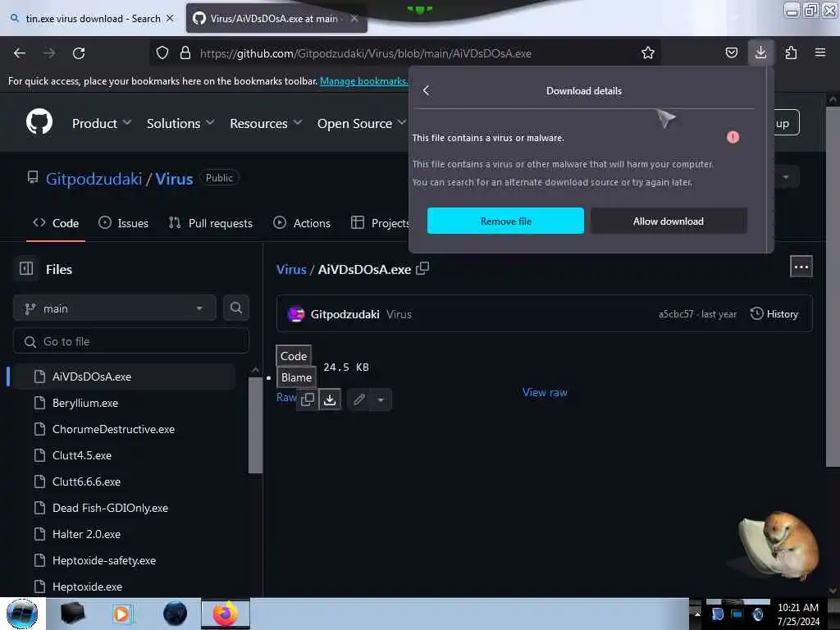Click the file tree scrollbar thumb
The image size is (840, 630).
pyautogui.click(x=256, y=425)
